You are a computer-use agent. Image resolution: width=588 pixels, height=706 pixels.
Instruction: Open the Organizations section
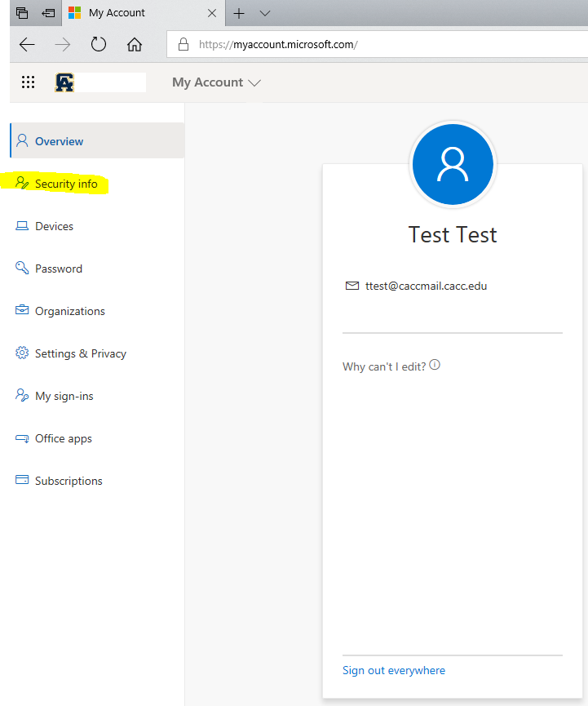97,311
